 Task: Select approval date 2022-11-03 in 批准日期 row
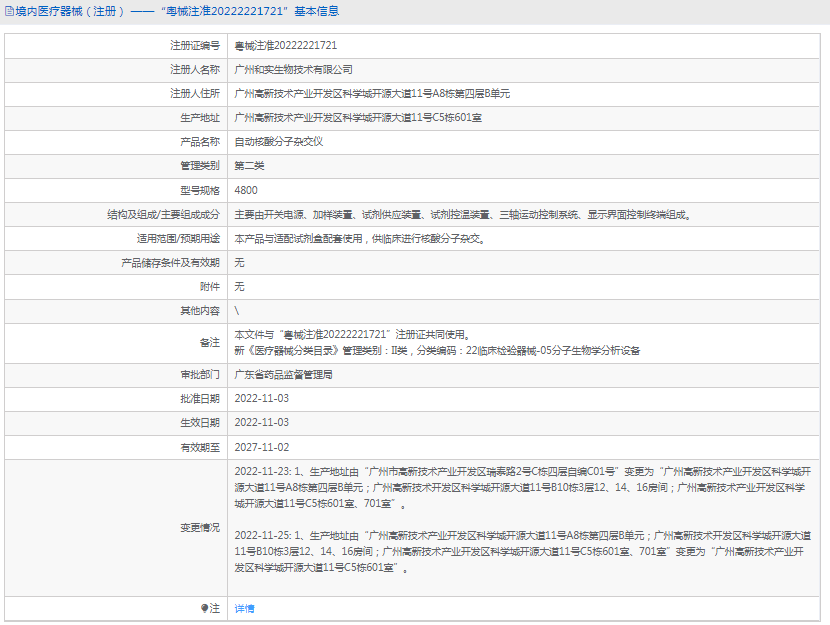[261, 398]
